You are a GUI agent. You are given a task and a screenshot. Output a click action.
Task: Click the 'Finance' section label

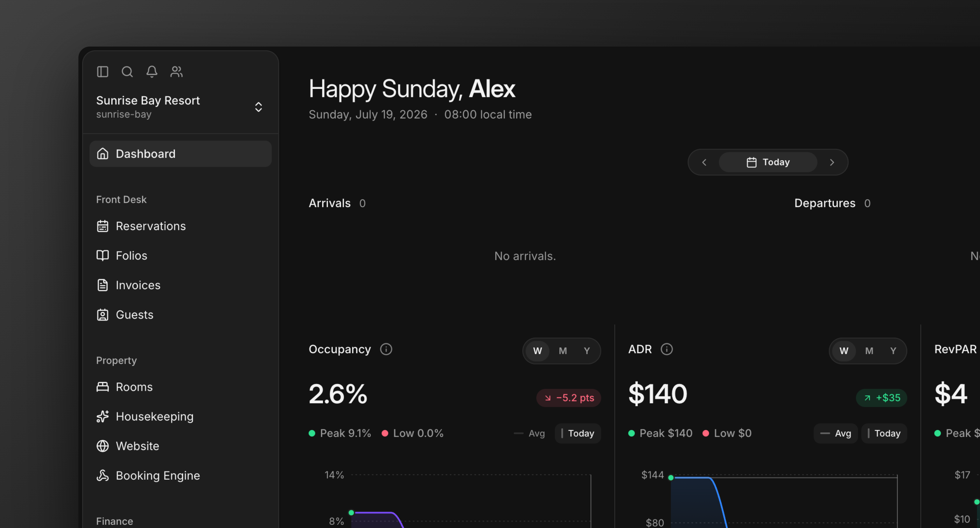[114, 521]
